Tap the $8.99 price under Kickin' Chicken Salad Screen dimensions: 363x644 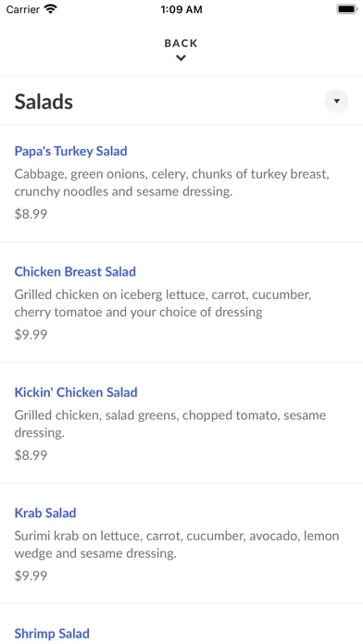31,455
